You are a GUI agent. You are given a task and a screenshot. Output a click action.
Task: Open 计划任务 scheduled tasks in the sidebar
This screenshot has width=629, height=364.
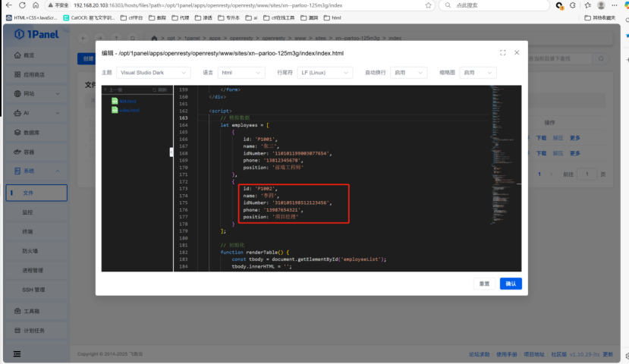(x=36, y=331)
